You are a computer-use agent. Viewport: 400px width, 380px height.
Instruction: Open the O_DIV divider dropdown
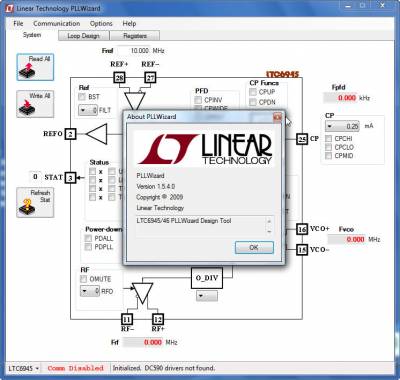click(x=207, y=296)
